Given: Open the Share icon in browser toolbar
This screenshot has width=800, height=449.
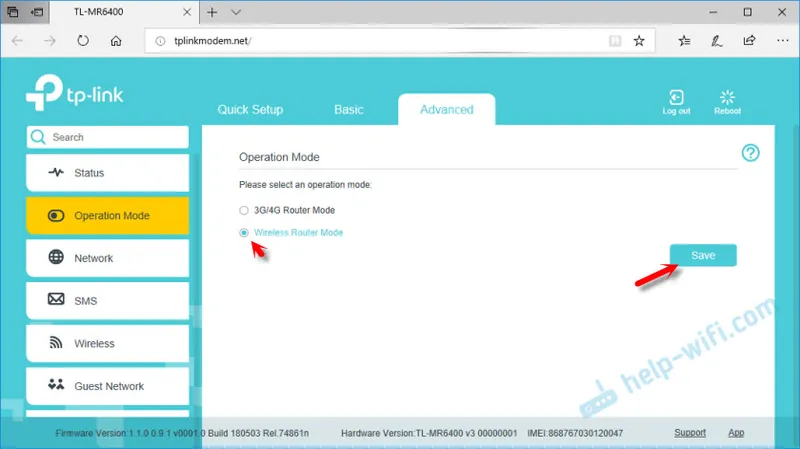Looking at the screenshot, I should point(749,41).
